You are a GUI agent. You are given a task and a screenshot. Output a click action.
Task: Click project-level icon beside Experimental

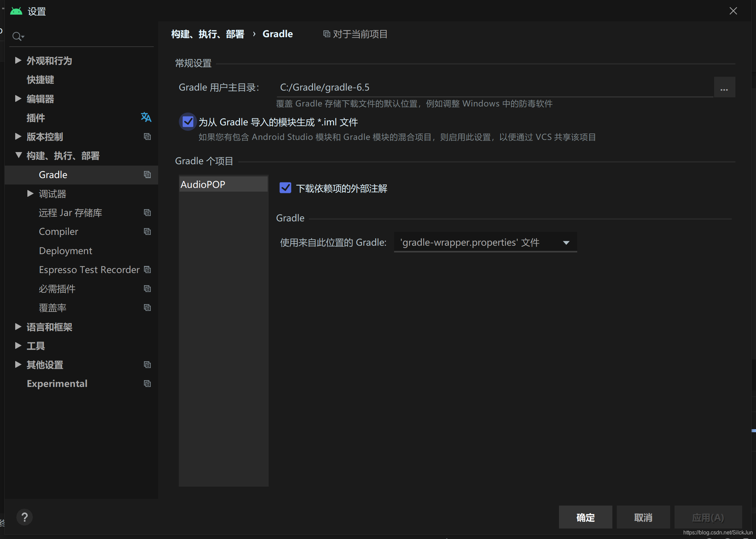click(147, 384)
